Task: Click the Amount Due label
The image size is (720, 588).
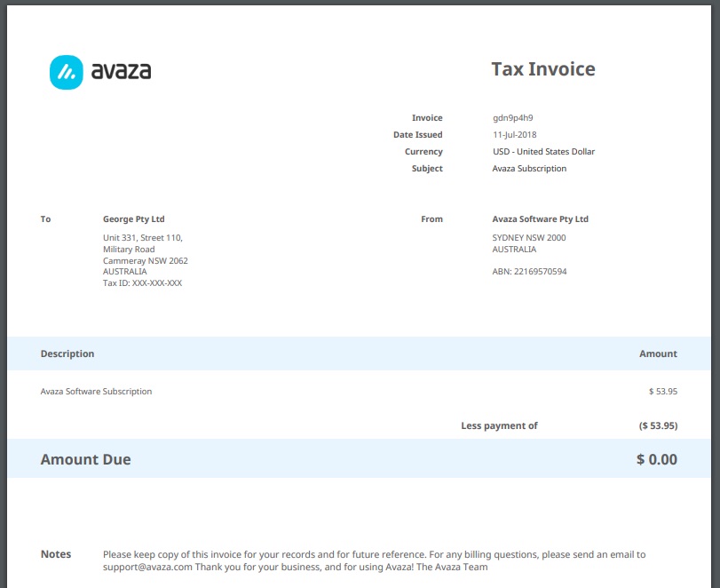Action: coord(85,459)
